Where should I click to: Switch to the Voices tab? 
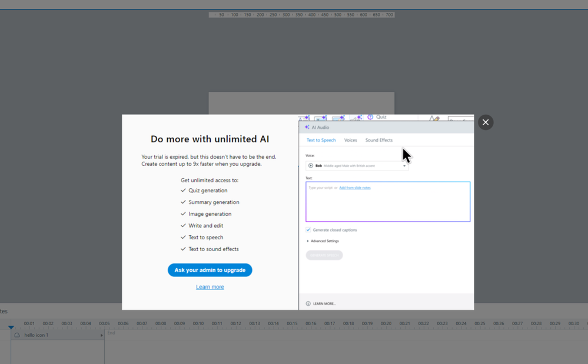pos(351,140)
